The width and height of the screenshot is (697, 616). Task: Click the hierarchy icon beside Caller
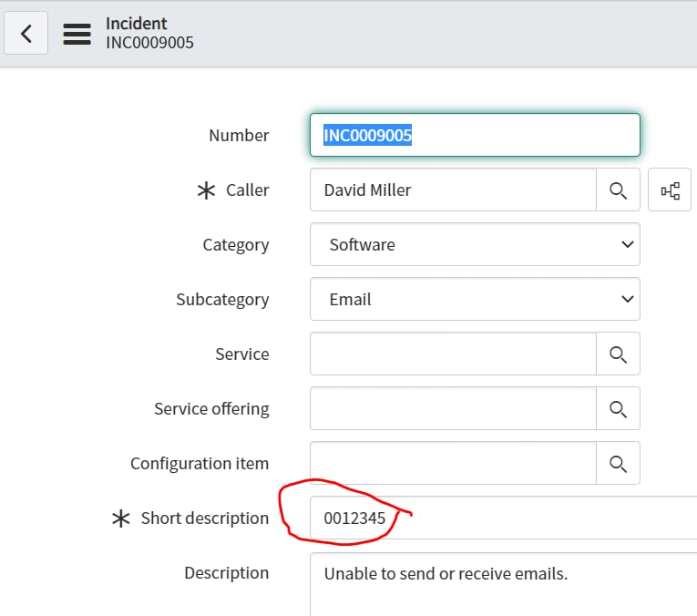tap(670, 190)
